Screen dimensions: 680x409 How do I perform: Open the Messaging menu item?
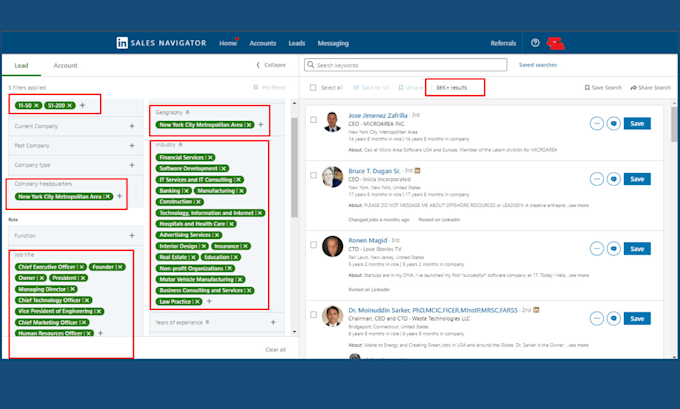pyautogui.click(x=333, y=43)
